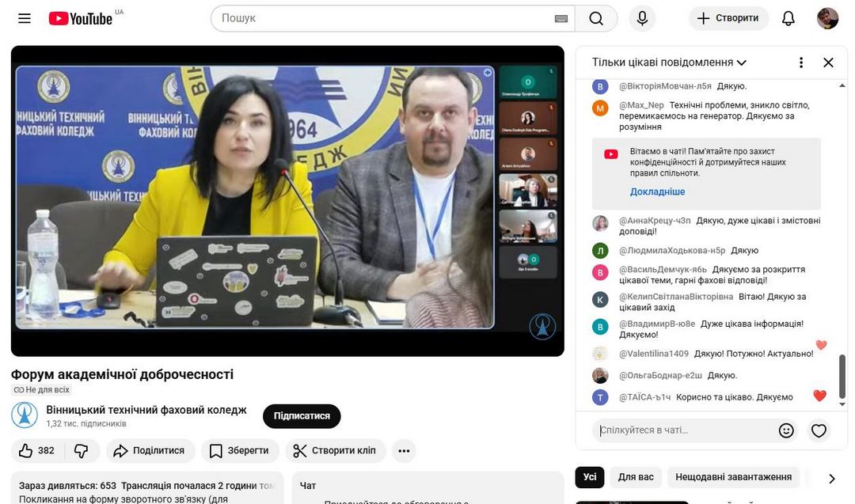Subscribe to Вінницький технічний фаховий коледж
The height and width of the screenshot is (504, 855).
(x=302, y=416)
